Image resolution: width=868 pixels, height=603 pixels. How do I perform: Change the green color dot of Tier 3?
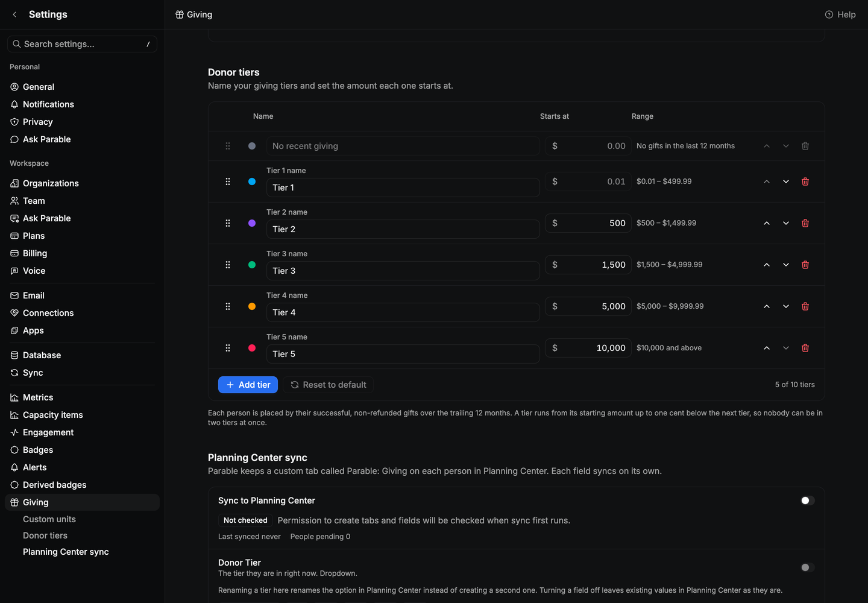coord(252,265)
